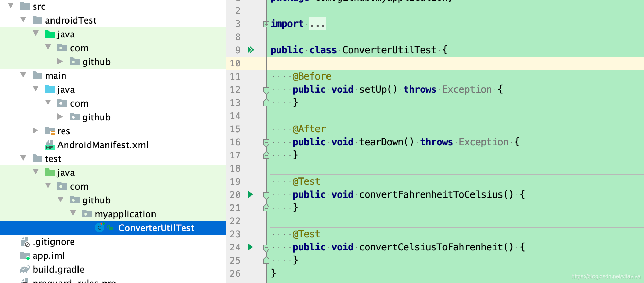Select .gitignore in the project tree
The width and height of the screenshot is (644, 283).
tap(54, 241)
